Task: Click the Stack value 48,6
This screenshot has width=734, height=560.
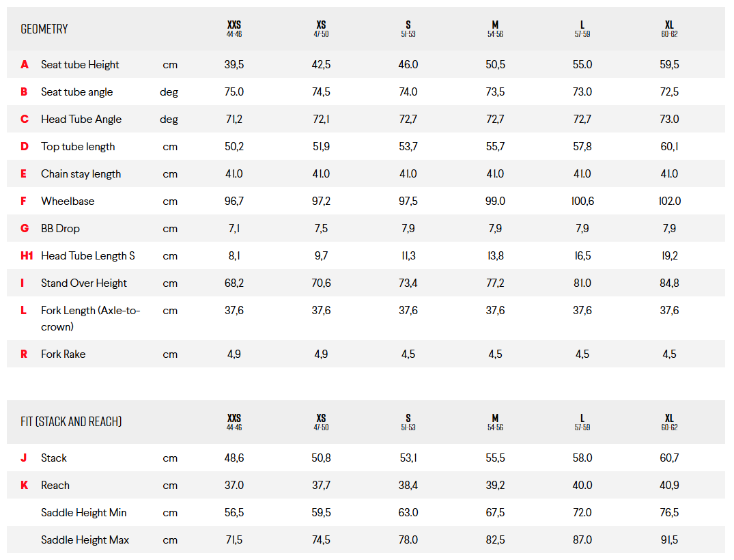Action: [234, 458]
